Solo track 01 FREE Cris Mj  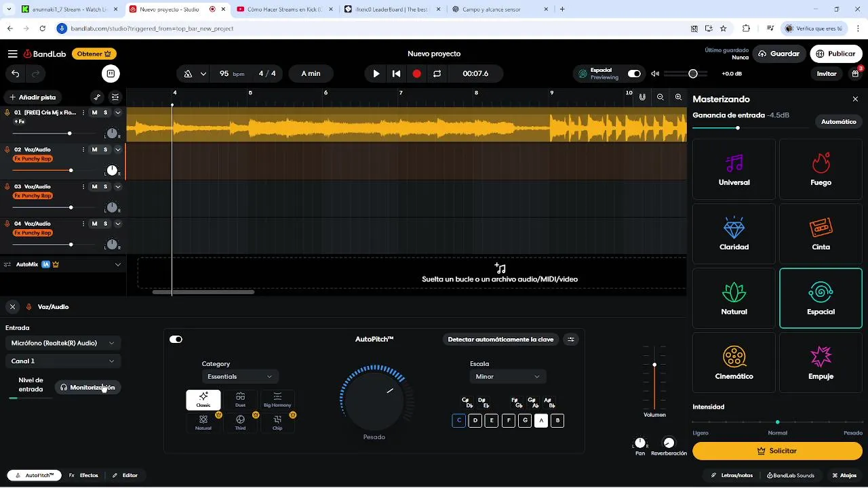(105, 113)
